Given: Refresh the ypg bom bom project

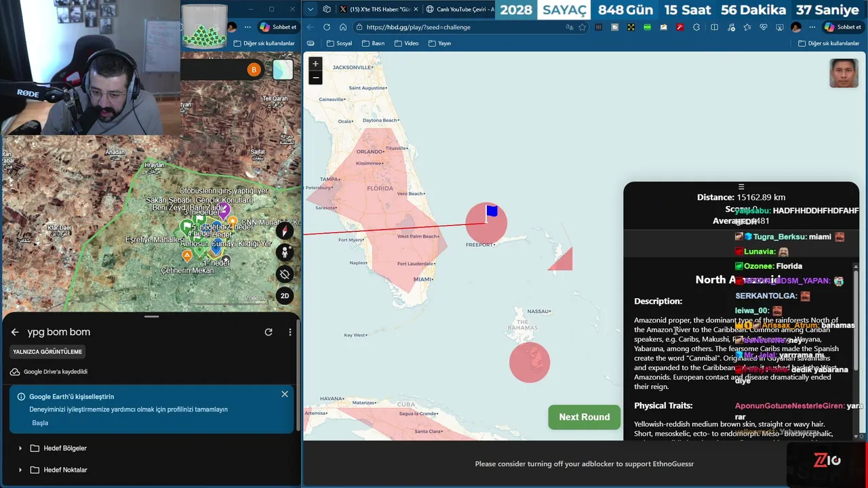Looking at the screenshot, I should 269,332.
